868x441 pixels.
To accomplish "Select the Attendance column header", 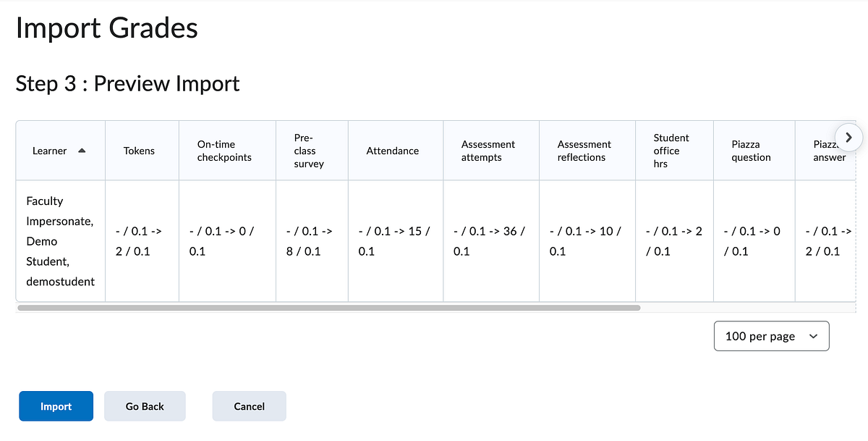I will [x=392, y=151].
